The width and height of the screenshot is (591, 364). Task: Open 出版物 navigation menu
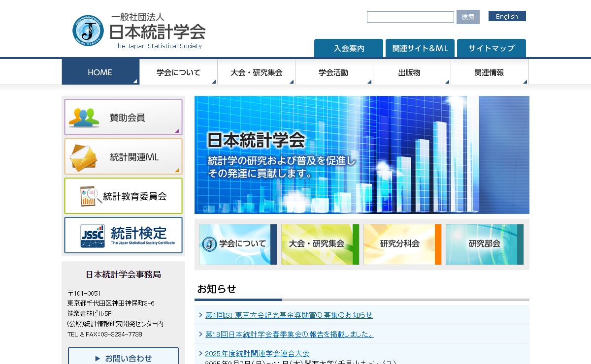(x=412, y=72)
